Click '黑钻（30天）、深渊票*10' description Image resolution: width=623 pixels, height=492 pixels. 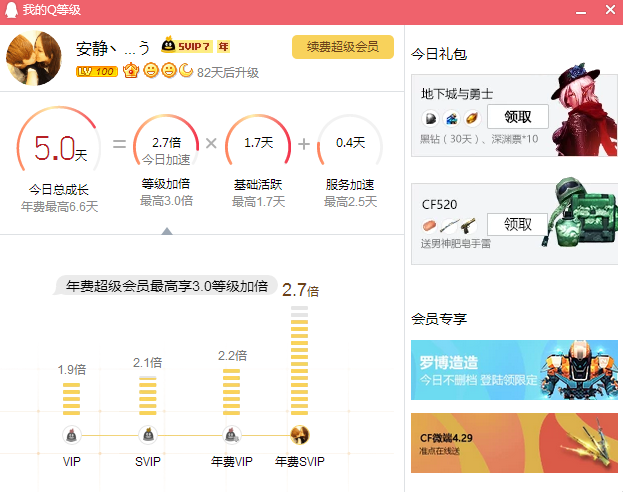tap(480, 139)
